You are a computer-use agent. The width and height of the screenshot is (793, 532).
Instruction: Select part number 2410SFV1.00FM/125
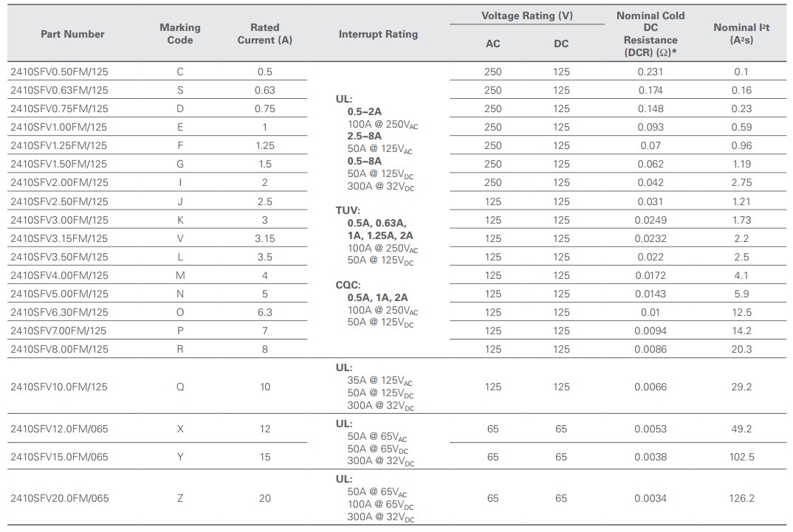tap(59, 127)
